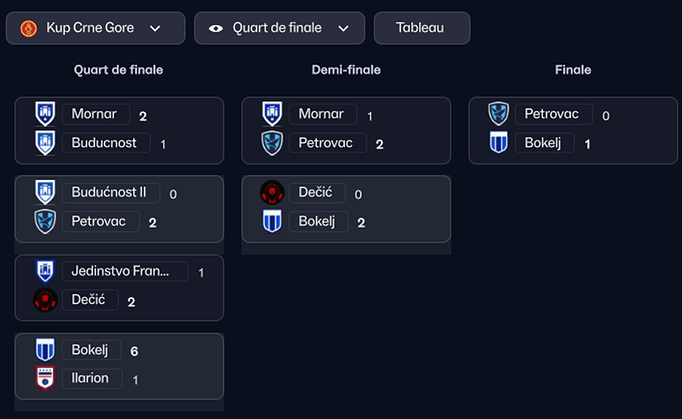Open Petrovac team link in the final
Viewport: 682px width, 419px height.
[551, 114]
